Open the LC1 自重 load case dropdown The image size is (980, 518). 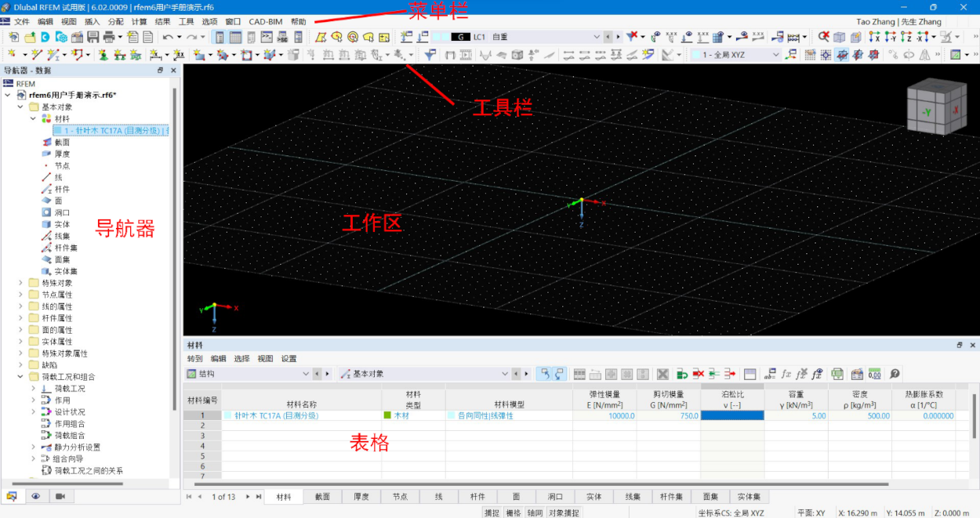[597, 36]
